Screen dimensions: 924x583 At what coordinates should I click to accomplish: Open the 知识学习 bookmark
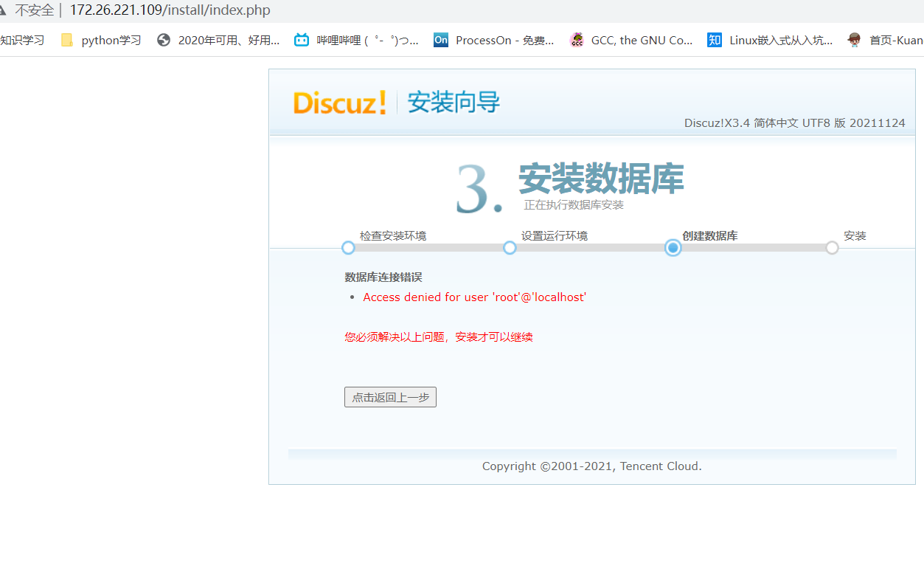click(x=22, y=40)
